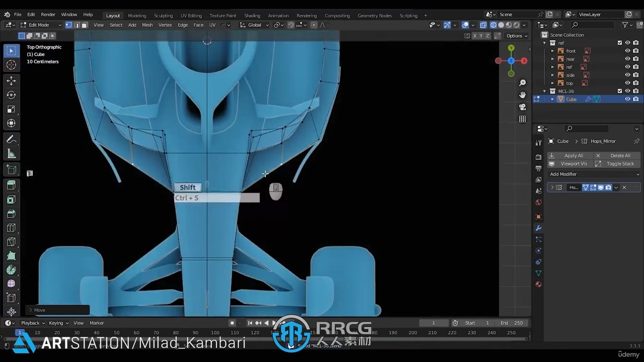Click the current frame number field
This screenshot has width=644, height=362.
pyautogui.click(x=434, y=323)
